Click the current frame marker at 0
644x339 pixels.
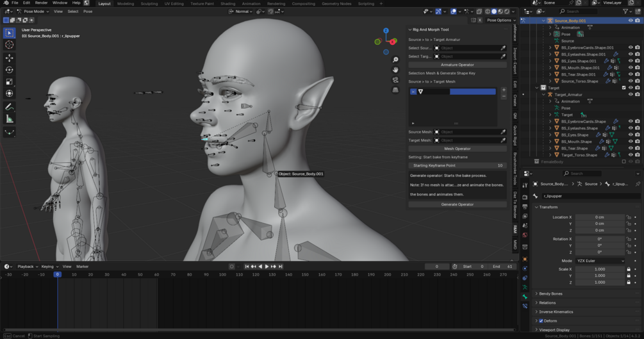click(x=58, y=274)
